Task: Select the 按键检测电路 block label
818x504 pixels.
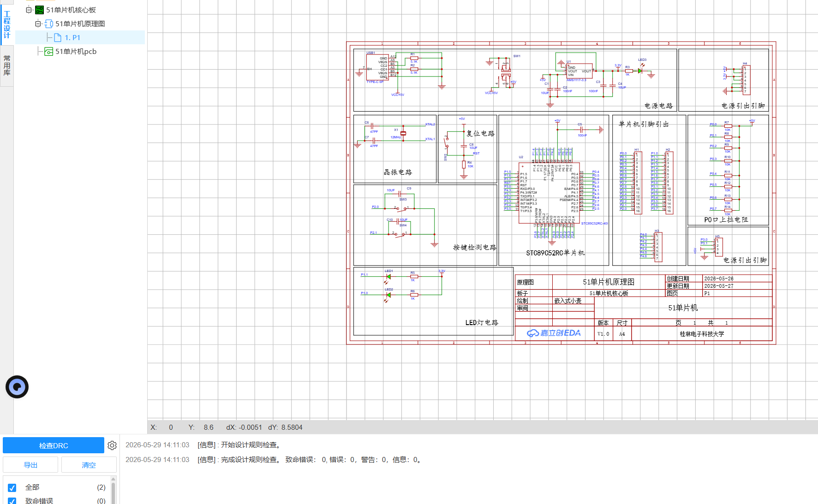Action: coord(474,247)
